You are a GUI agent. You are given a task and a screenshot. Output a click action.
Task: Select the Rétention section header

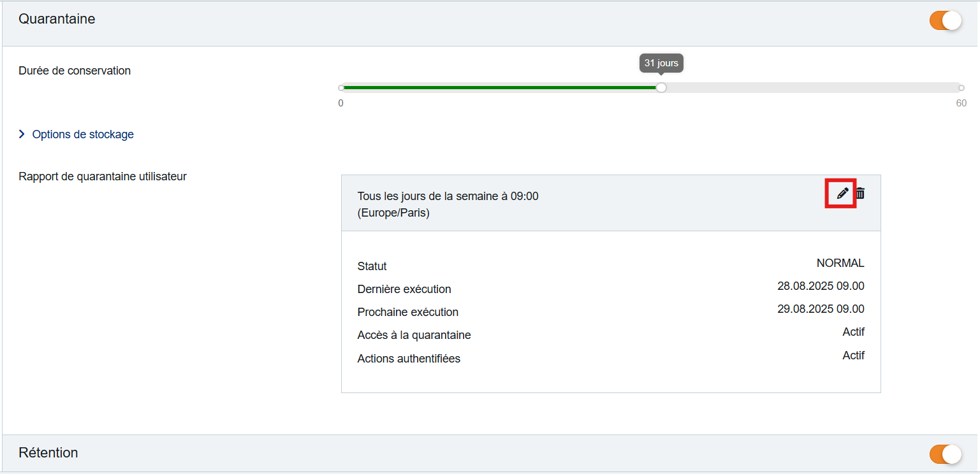(x=48, y=453)
